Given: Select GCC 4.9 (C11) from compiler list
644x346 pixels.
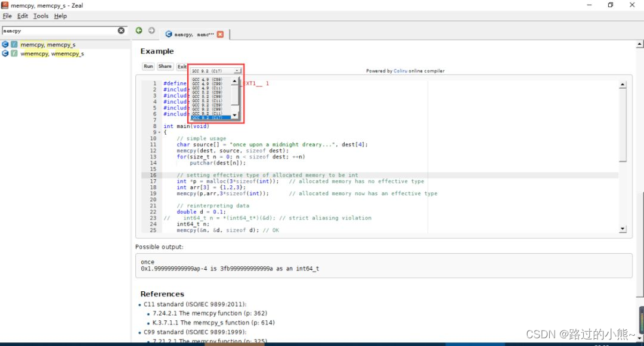Looking at the screenshot, I should tap(207, 88).
